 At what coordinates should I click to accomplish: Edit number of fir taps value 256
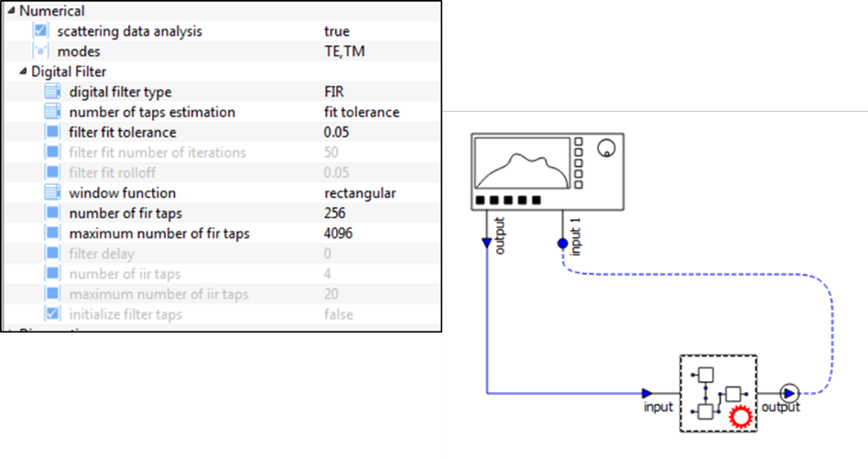(x=335, y=213)
